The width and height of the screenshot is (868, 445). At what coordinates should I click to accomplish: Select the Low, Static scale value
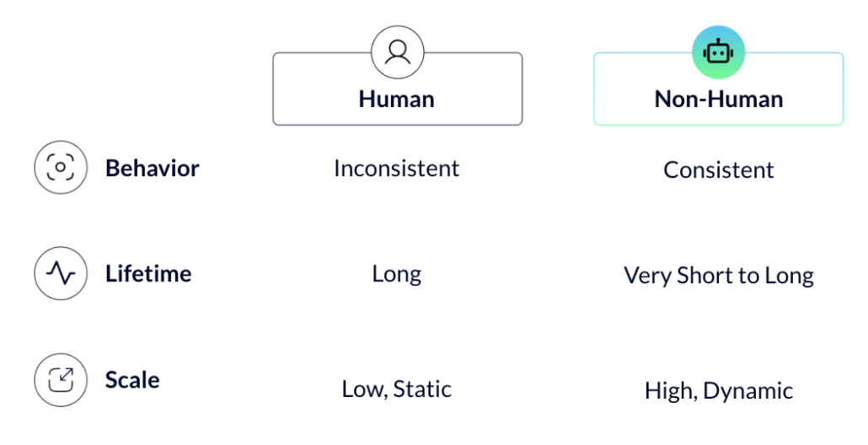tap(396, 389)
